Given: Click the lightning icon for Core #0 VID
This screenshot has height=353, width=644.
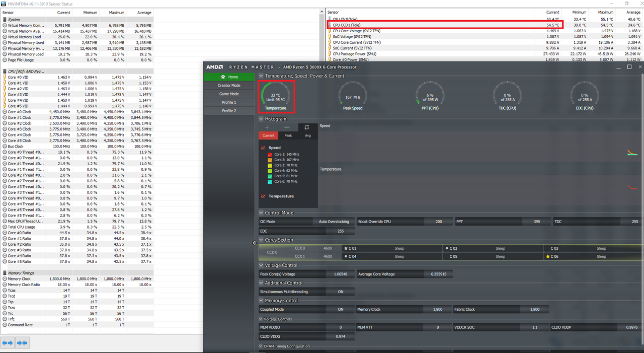Looking at the screenshot, I should 5,78.
